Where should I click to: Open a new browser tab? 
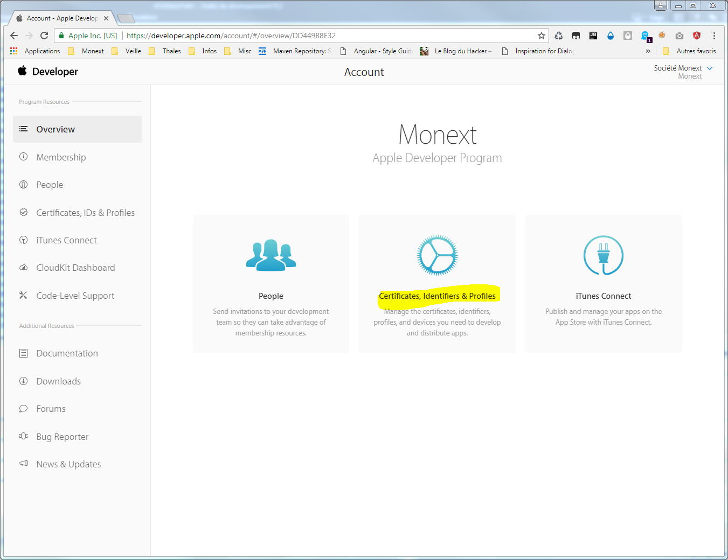pyautogui.click(x=126, y=19)
